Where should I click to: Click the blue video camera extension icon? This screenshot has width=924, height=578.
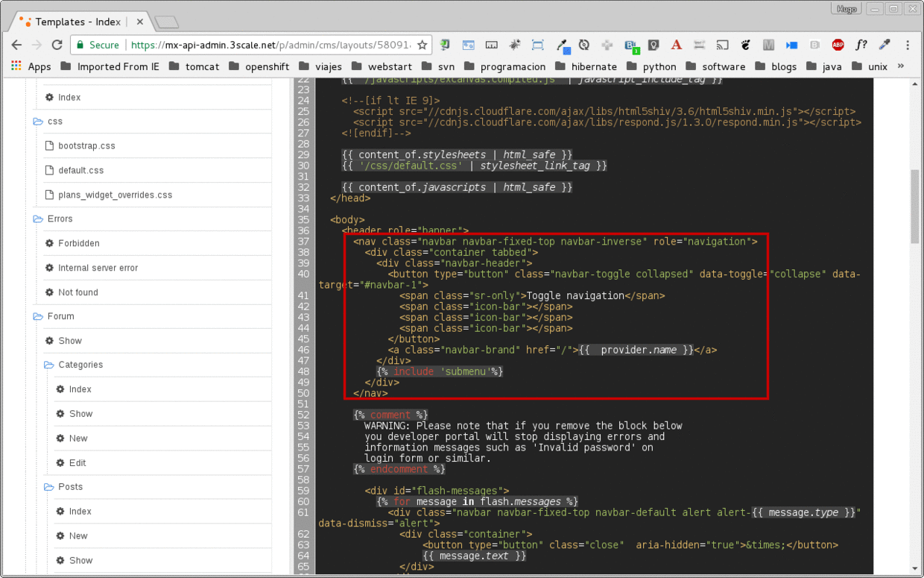point(792,45)
